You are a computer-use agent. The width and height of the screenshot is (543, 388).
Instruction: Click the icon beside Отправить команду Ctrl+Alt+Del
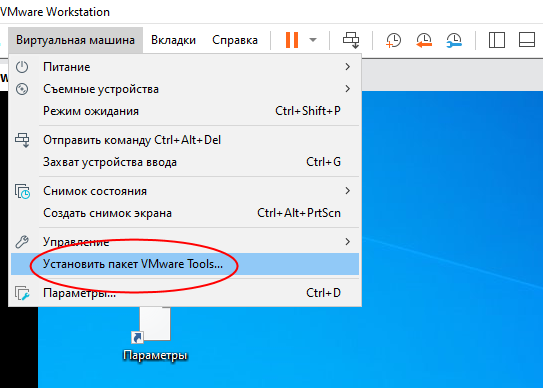22,140
